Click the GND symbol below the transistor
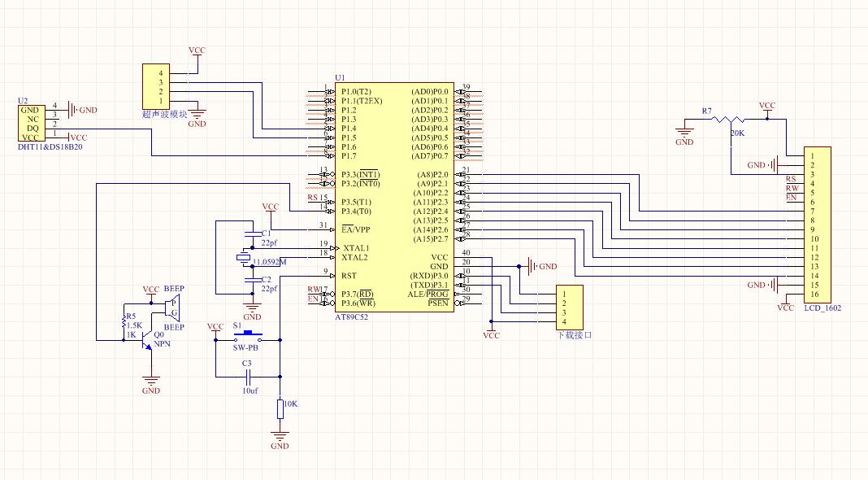The image size is (868, 480). tap(151, 383)
